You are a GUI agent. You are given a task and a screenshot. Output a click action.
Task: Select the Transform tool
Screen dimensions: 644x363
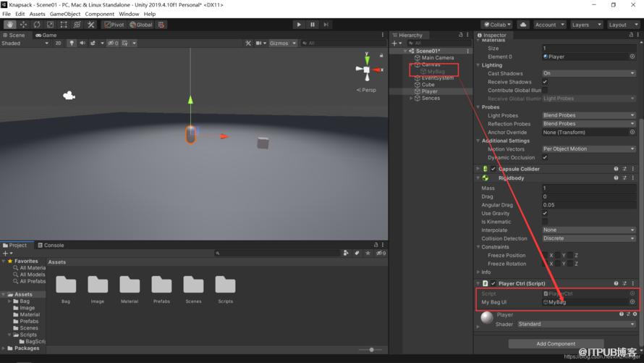(77, 25)
